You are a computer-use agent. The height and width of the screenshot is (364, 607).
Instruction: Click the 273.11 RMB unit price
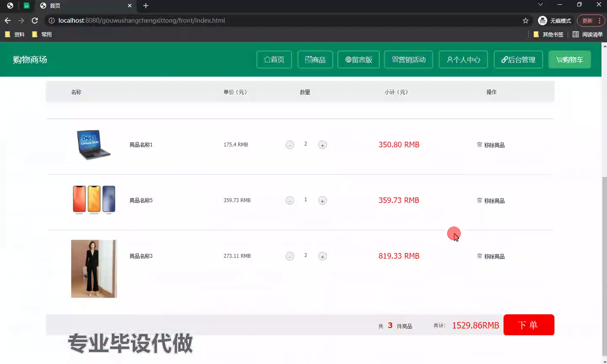tap(237, 256)
